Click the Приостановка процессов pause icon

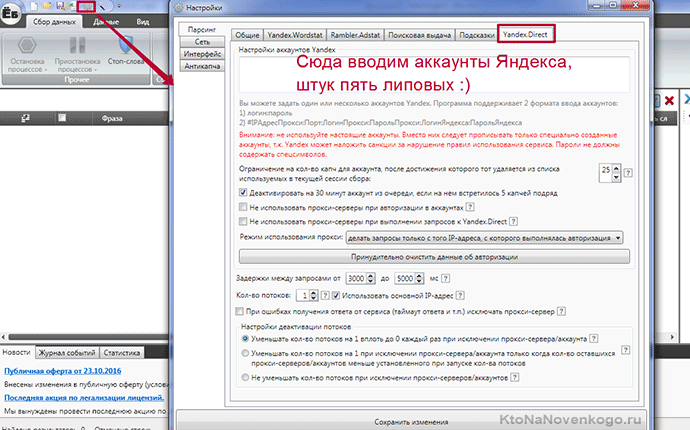(77, 45)
